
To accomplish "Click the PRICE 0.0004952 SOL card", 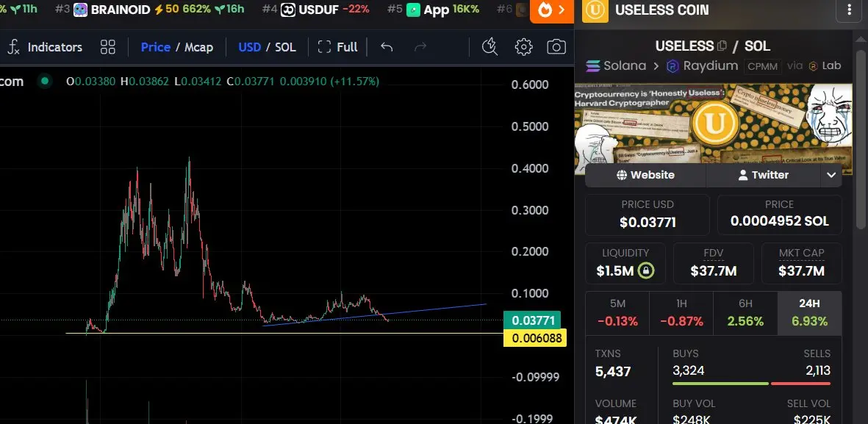I will click(779, 215).
